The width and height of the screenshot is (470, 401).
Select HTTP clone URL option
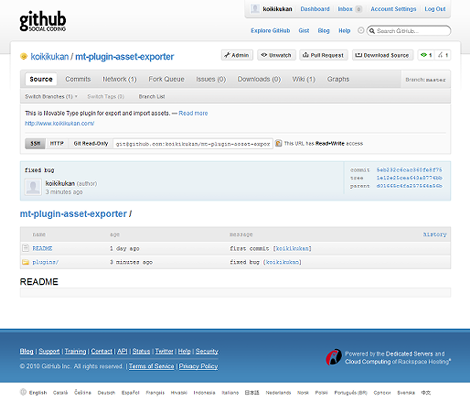click(57, 144)
